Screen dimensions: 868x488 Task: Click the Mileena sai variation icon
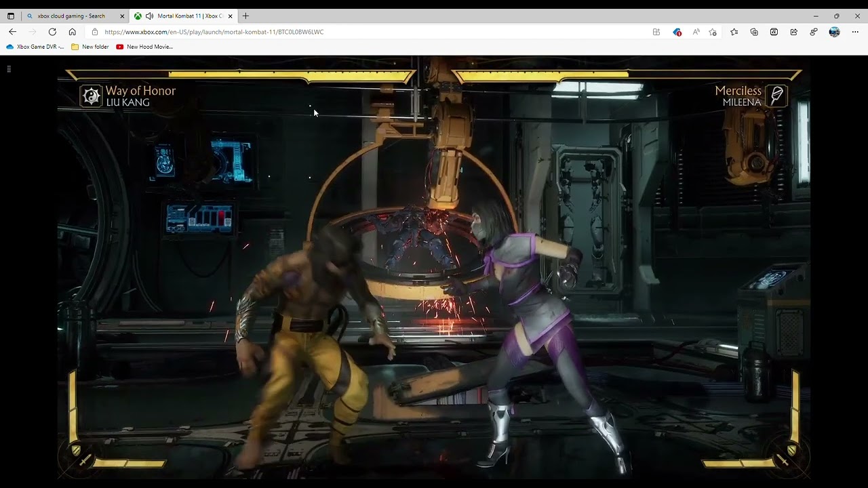tap(776, 96)
